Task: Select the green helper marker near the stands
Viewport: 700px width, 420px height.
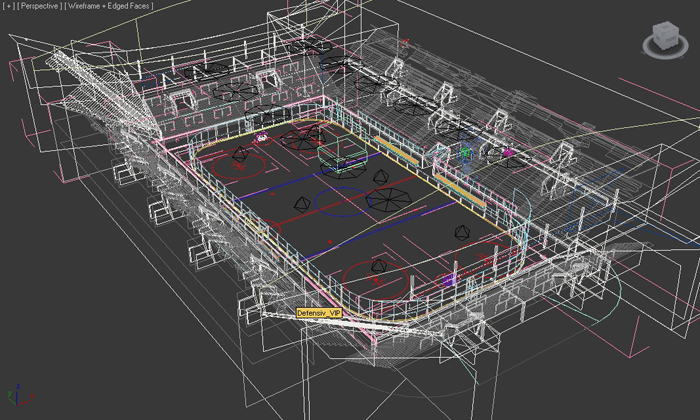Action: pyautogui.click(x=465, y=153)
